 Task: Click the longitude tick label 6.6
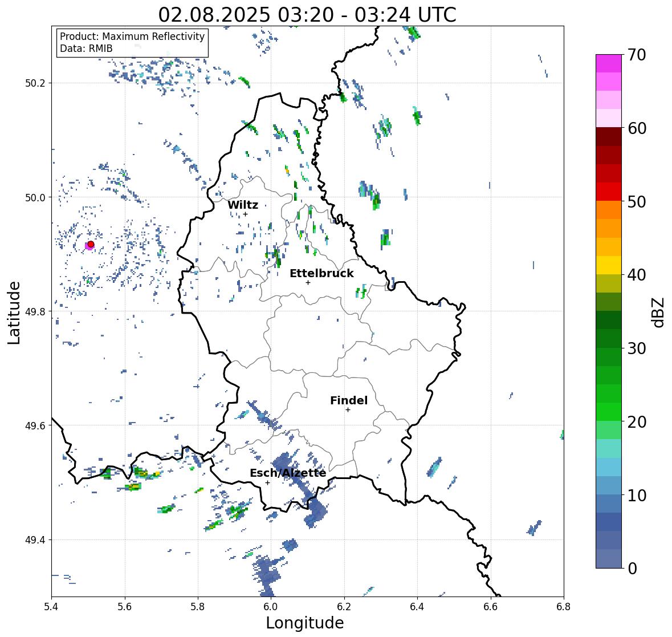coord(491,607)
